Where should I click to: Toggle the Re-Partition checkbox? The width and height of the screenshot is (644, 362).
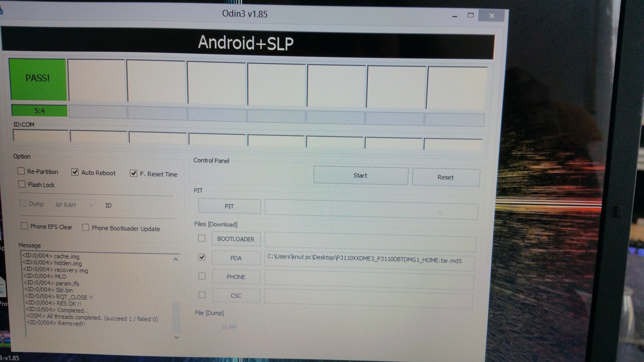(21, 171)
